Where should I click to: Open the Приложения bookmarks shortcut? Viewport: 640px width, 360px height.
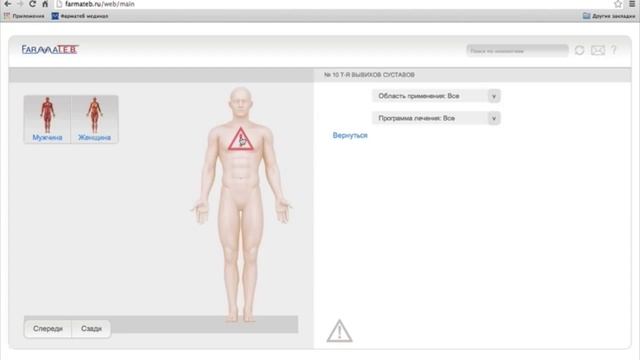tap(24, 16)
